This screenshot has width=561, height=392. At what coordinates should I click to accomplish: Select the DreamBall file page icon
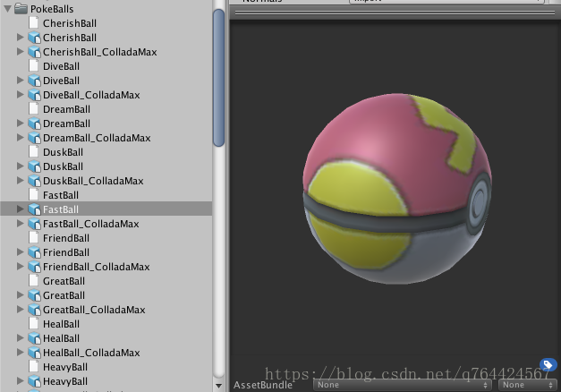tap(34, 109)
